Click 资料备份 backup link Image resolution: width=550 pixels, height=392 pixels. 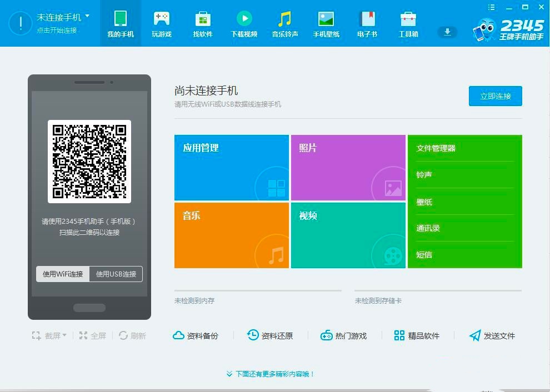point(196,335)
